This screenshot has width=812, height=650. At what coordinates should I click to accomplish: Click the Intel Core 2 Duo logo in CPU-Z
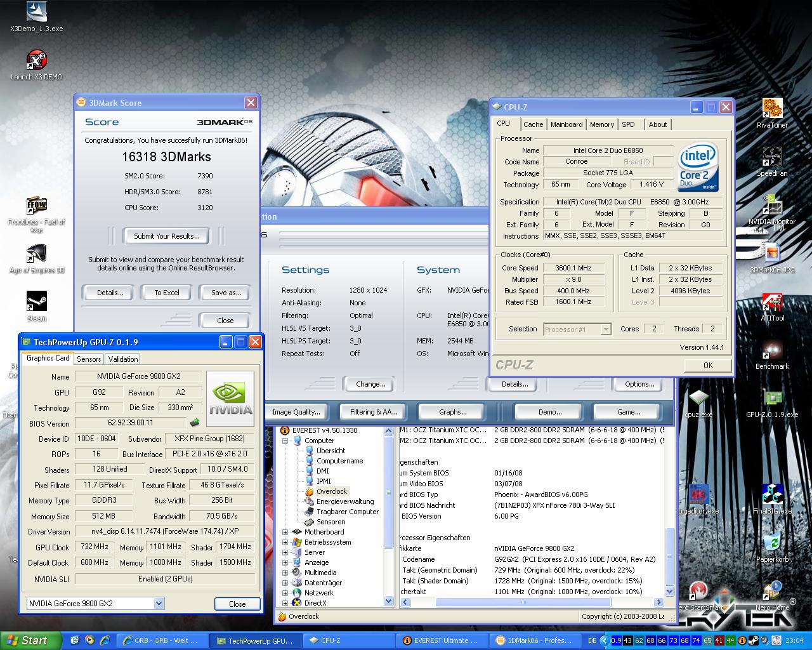click(698, 168)
